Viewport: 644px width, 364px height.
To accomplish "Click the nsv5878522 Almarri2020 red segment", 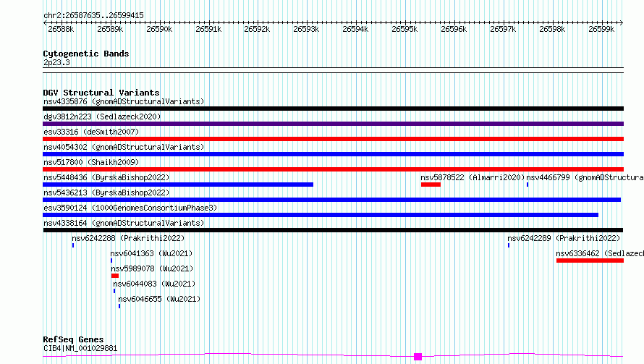I will pyautogui.click(x=431, y=185).
